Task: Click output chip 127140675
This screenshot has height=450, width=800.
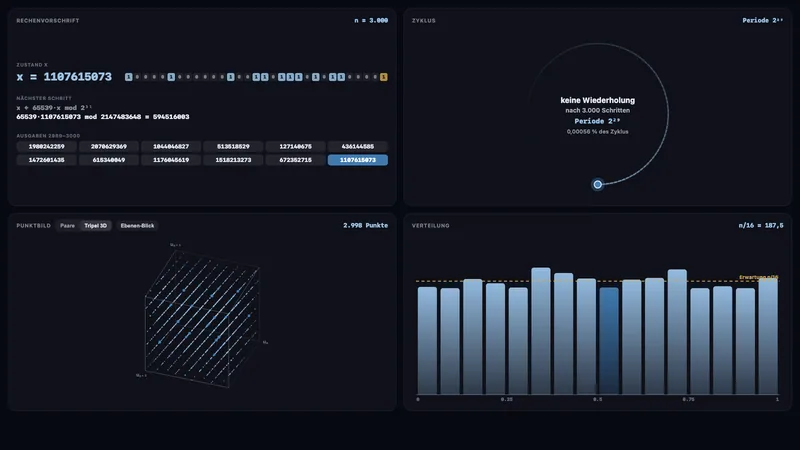Action: [x=295, y=146]
